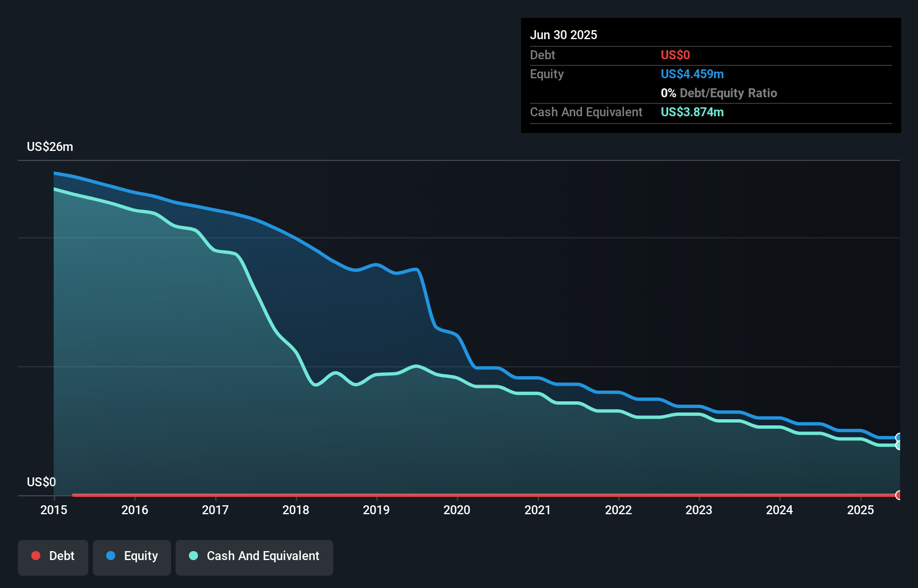Select the red Debt legend dot
Image resolution: width=918 pixels, height=588 pixels.
pyautogui.click(x=35, y=556)
